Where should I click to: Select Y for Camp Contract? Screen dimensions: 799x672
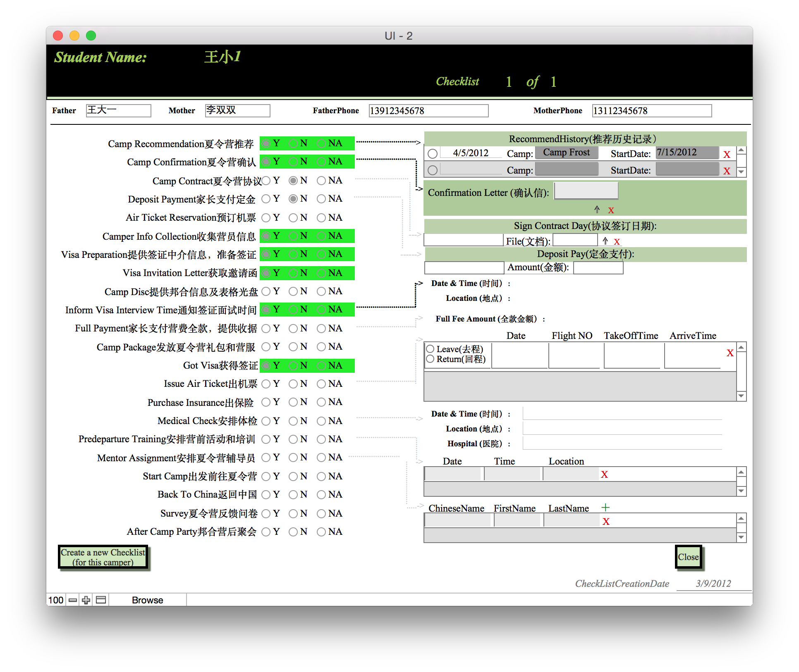click(266, 181)
